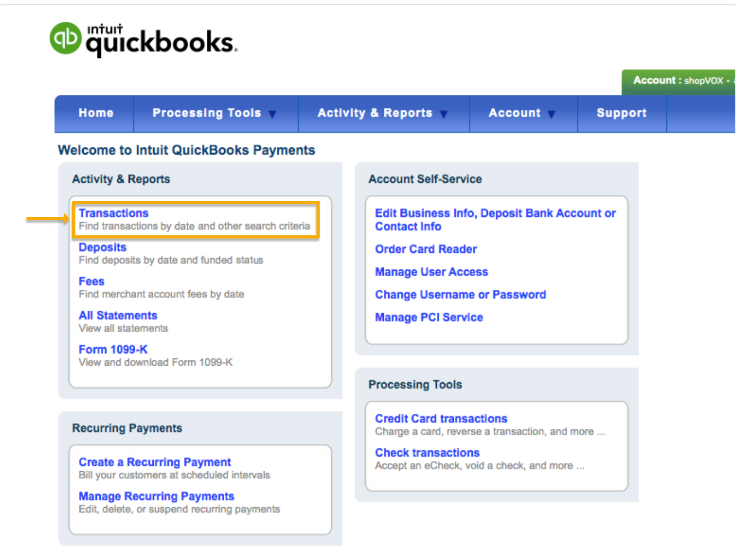Open Check transactions link
Image resolution: width=756 pixels, height=557 pixels.
click(x=427, y=453)
